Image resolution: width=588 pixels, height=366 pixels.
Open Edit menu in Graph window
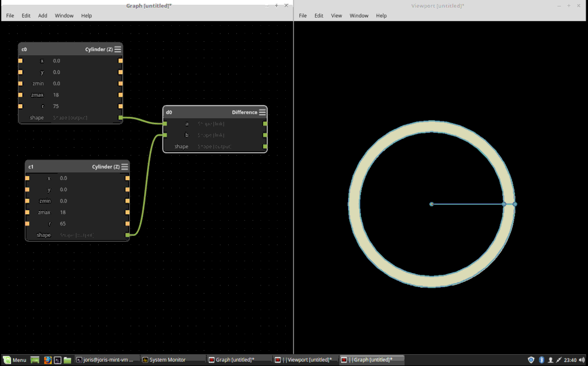26,15
